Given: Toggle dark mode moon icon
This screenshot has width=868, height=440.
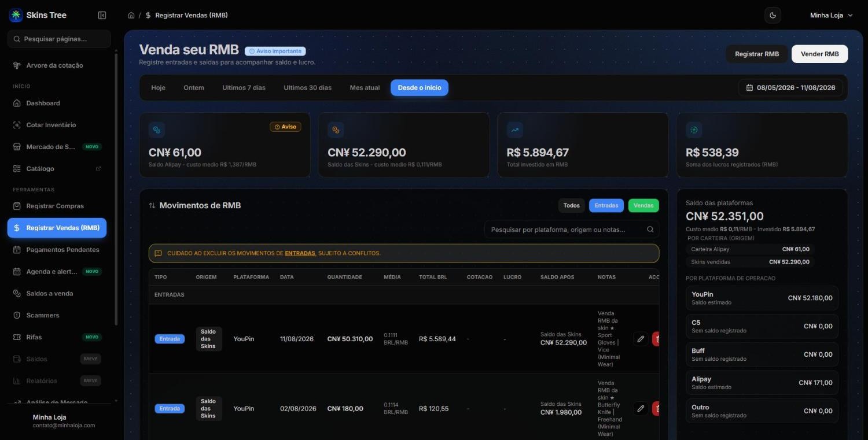Looking at the screenshot, I should (x=773, y=16).
